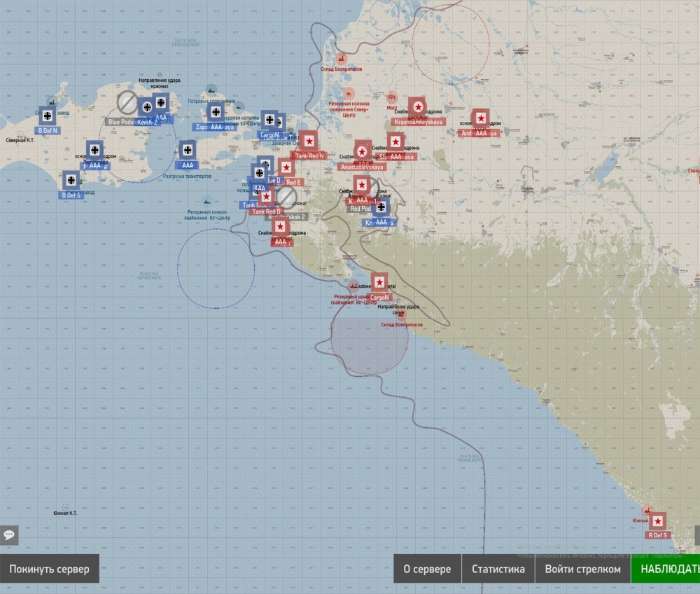Click the Tank Red D label

267,212
